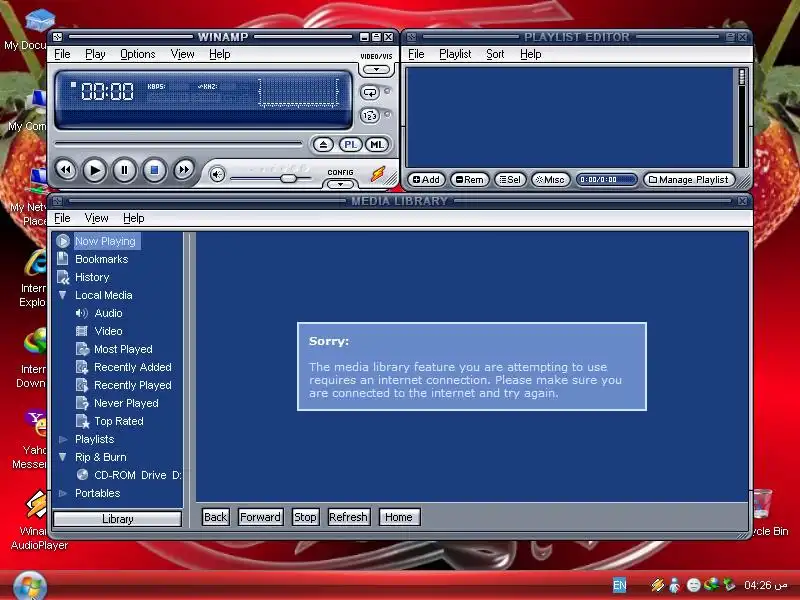Open Winamp Help menu
Image resolution: width=800 pixels, height=600 pixels.
(x=220, y=54)
